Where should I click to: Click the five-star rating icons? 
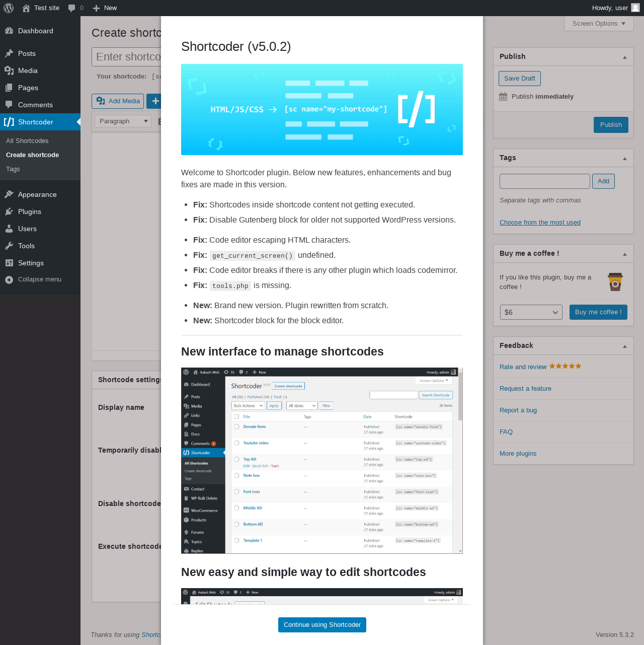coord(565,366)
